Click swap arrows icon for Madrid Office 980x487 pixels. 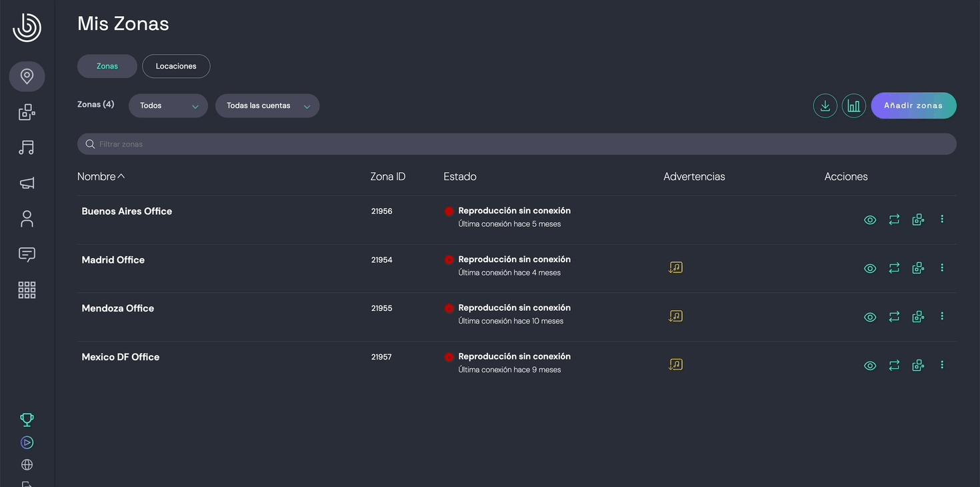pyautogui.click(x=894, y=268)
